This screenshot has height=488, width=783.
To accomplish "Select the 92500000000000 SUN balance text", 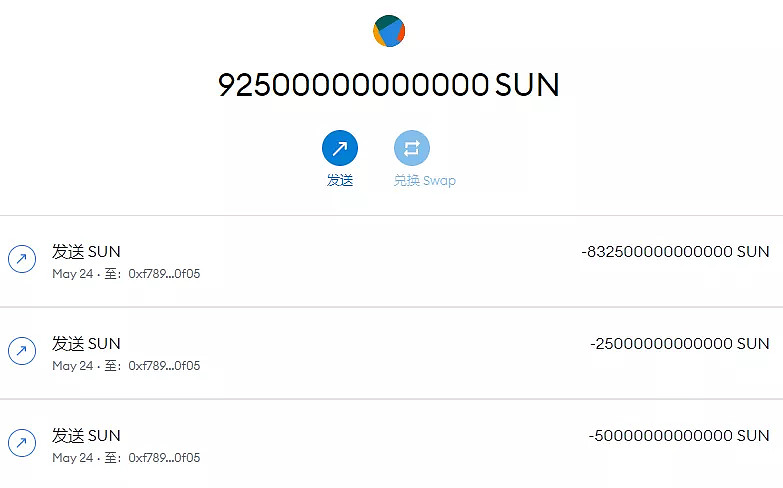I will coord(388,86).
